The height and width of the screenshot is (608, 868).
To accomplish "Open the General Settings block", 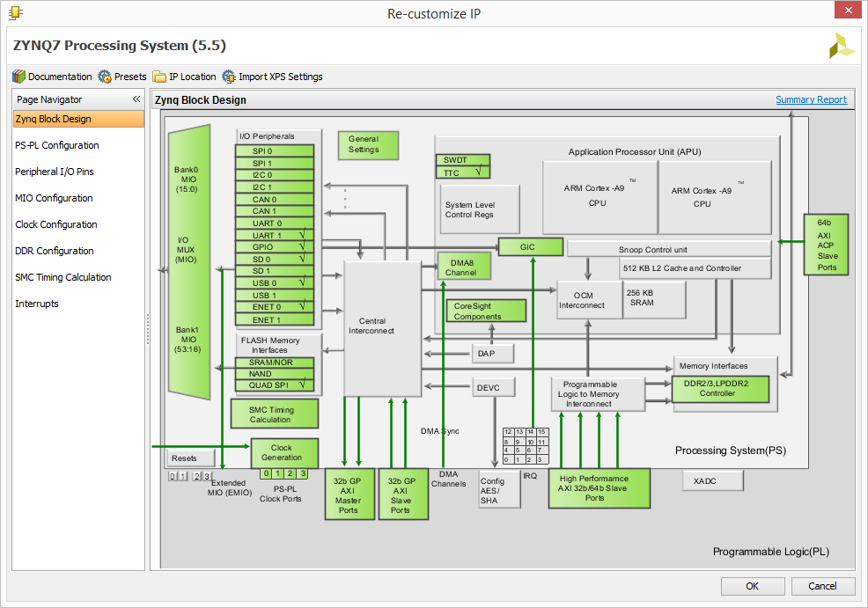I will coord(368,145).
